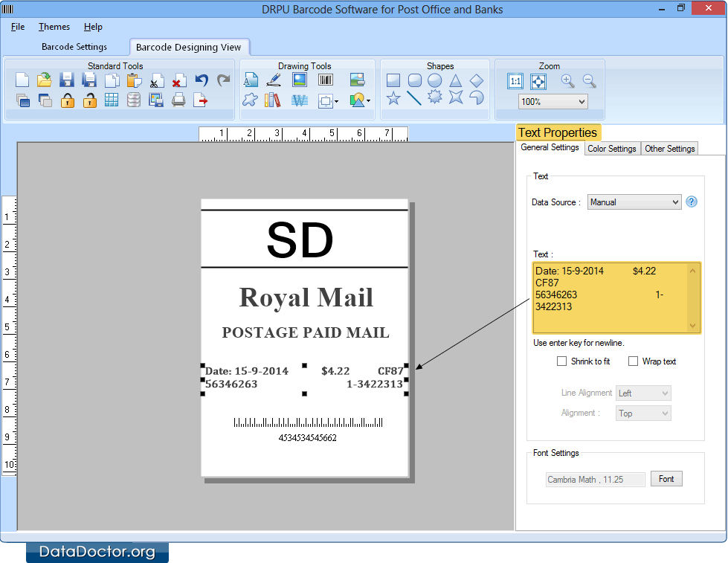Screen dimensions: 728x563
Task: Click the Zoom In magnifier icon
Action: coord(567,82)
